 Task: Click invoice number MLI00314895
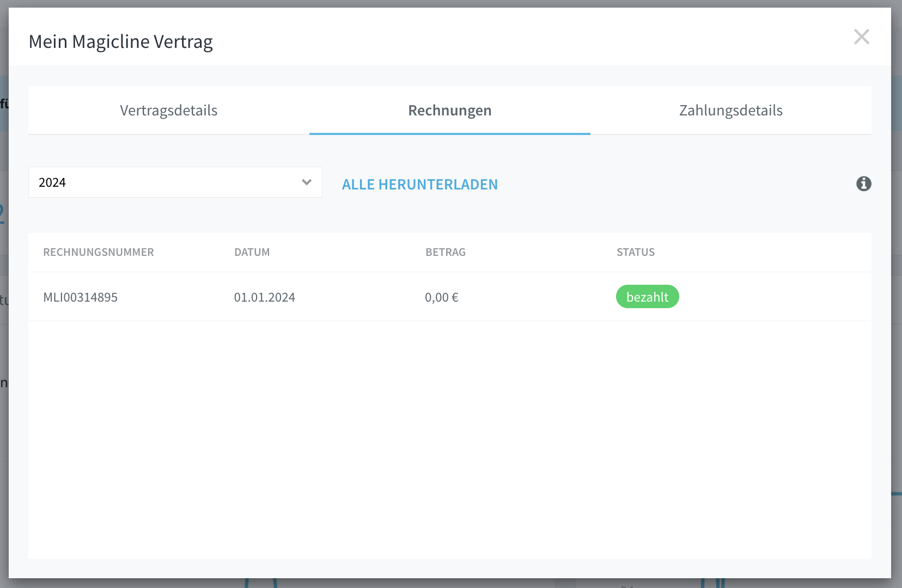(81, 297)
